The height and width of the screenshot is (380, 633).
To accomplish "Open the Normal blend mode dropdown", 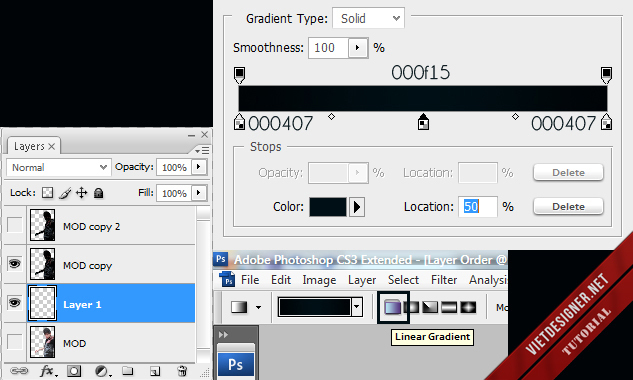I will click(58, 167).
